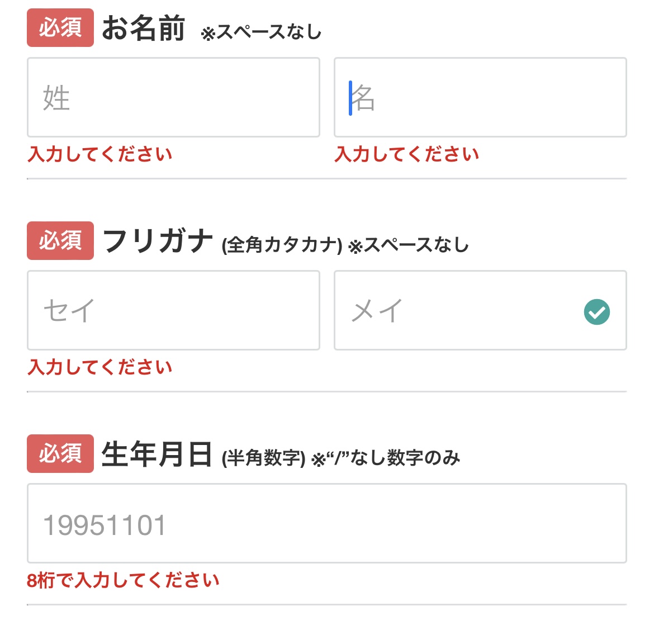Click the メイ furigana input field
This screenshot has width=654, height=644.
pyautogui.click(x=458, y=310)
